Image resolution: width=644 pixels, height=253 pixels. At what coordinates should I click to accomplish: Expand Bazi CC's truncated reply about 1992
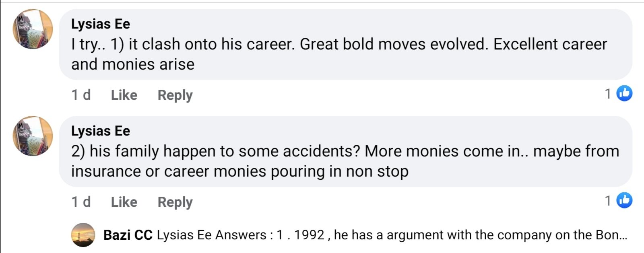[611, 235]
